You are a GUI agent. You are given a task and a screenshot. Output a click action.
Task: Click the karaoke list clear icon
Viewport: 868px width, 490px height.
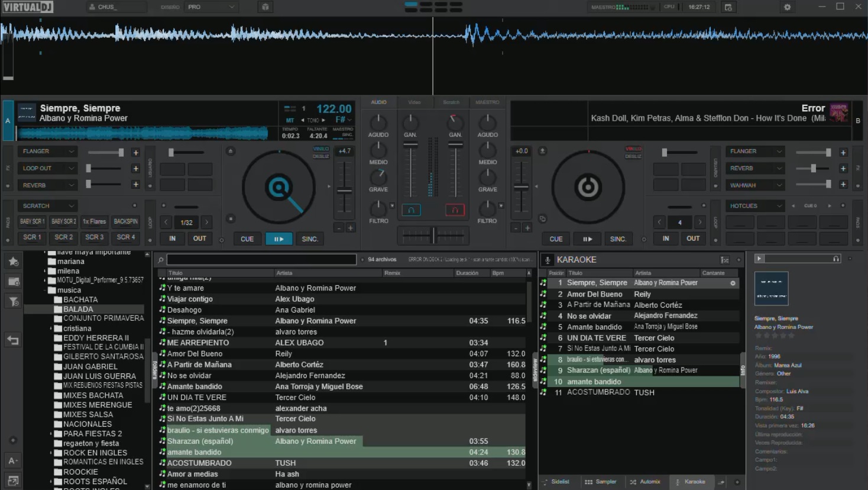[724, 260]
